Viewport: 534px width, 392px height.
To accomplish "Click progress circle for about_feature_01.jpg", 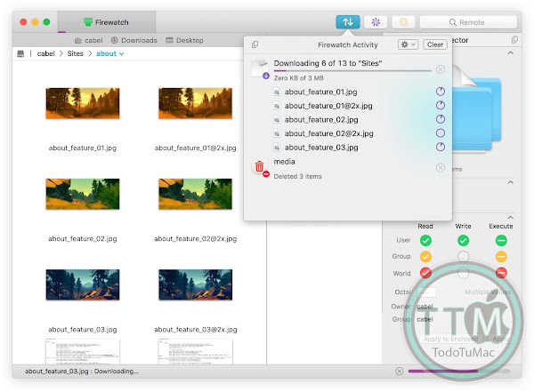I will point(441,92).
